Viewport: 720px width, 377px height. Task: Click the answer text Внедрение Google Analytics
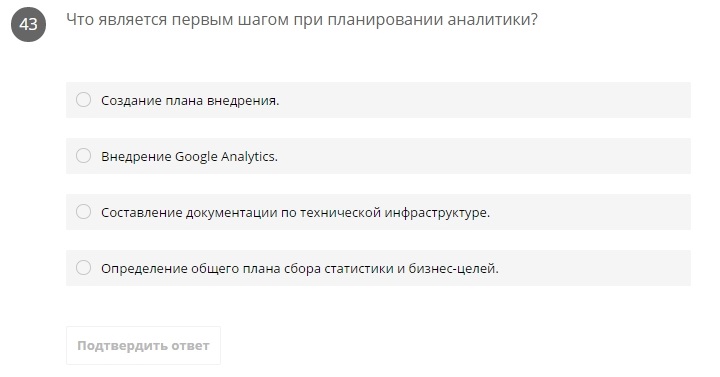pos(189,157)
